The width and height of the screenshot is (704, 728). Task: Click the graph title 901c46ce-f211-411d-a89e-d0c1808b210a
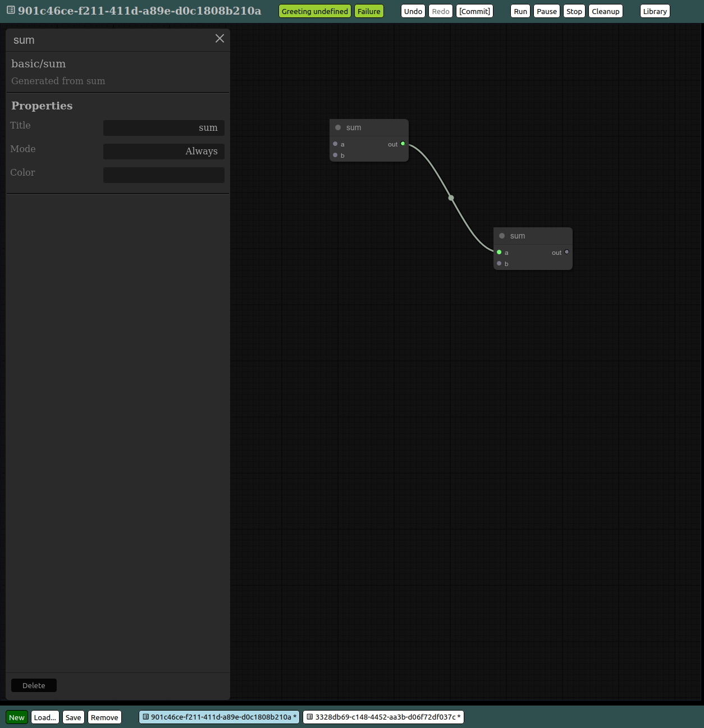tap(139, 11)
